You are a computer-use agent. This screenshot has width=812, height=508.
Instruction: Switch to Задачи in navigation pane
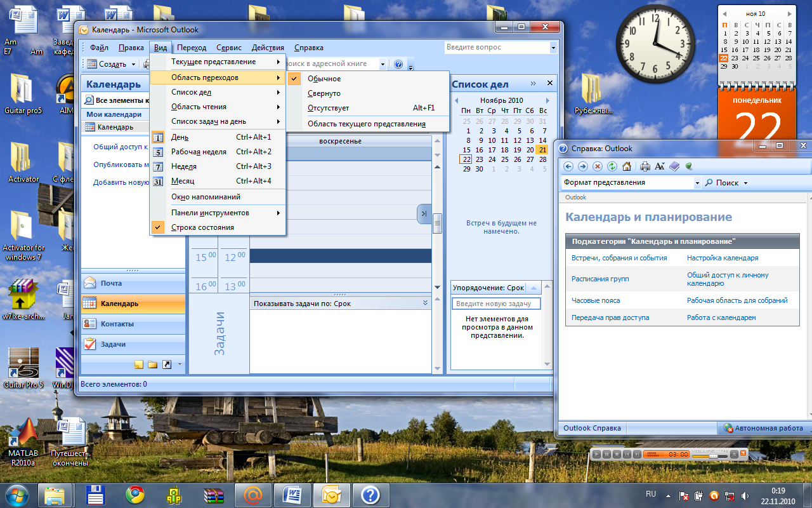[x=133, y=344]
